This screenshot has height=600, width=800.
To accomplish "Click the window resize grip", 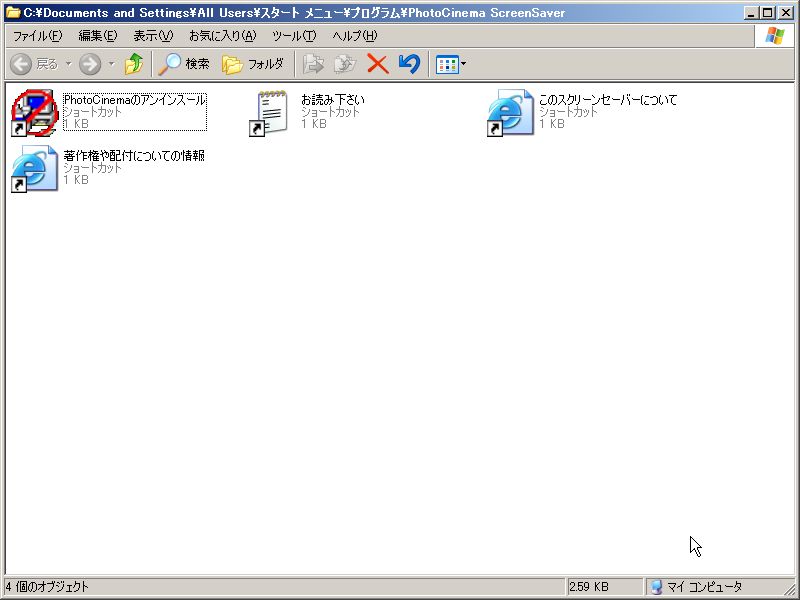I will tap(789, 588).
